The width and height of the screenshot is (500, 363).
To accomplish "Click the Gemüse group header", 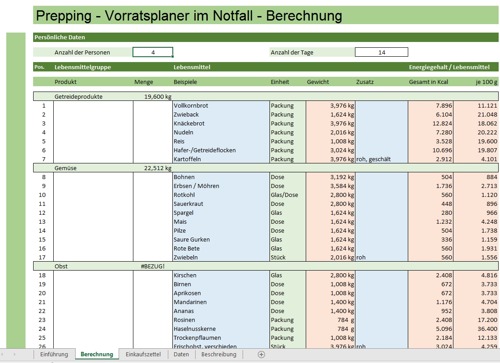I will 65,168.
